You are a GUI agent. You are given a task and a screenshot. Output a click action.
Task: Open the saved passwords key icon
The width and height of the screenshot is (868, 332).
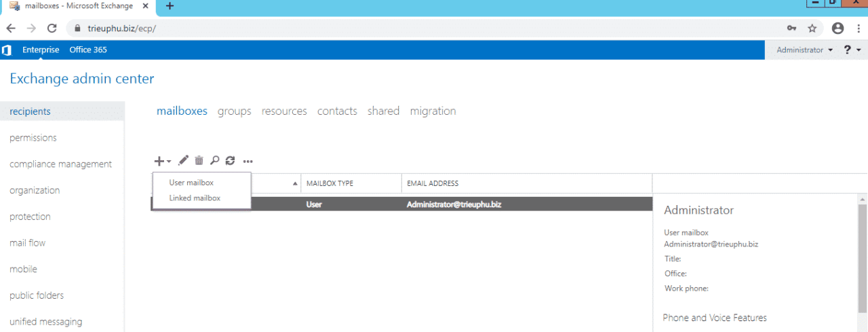click(791, 29)
